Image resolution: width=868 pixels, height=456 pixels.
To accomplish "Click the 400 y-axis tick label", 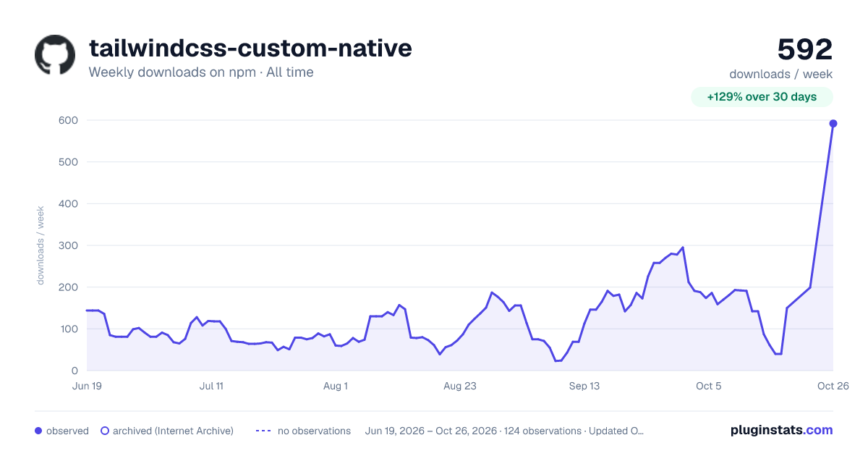I will pos(69,203).
